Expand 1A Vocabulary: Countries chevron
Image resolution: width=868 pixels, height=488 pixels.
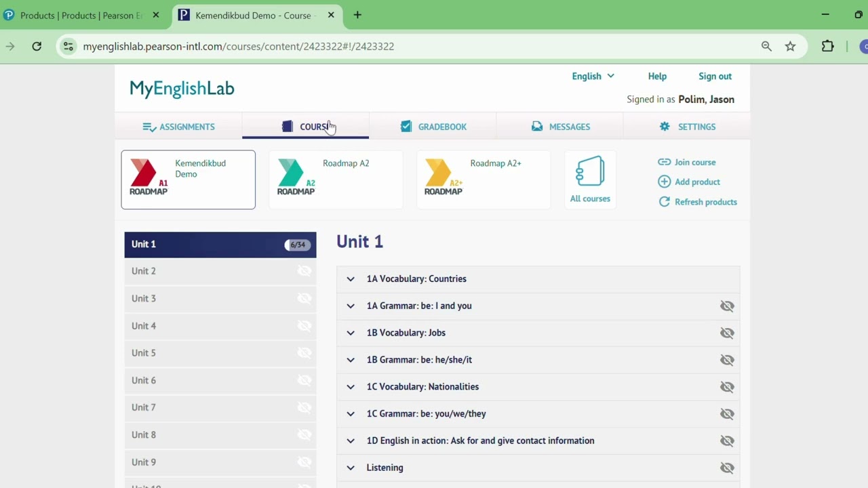pos(351,279)
